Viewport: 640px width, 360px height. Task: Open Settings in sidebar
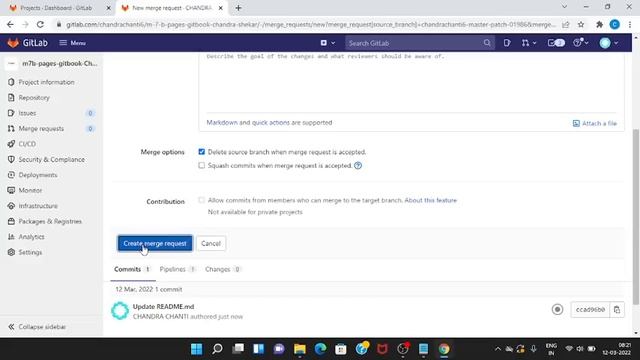[30, 253]
